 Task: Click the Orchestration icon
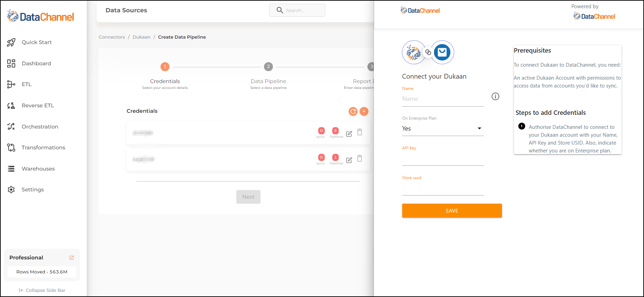pos(11,127)
